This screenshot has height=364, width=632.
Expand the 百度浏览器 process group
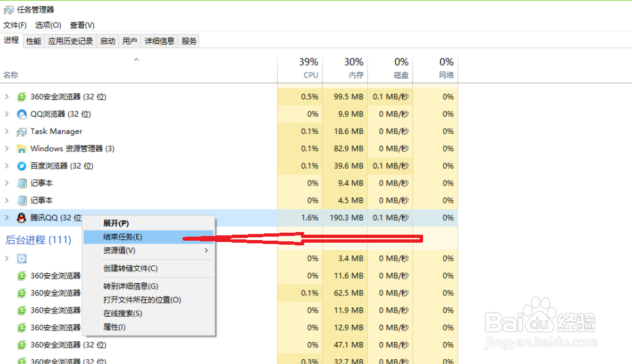(7, 166)
